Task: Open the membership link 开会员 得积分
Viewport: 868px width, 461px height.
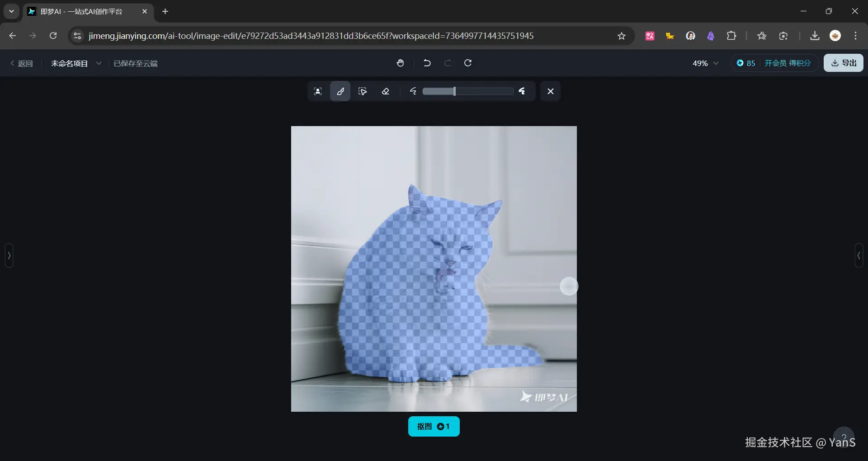Action: coord(788,63)
